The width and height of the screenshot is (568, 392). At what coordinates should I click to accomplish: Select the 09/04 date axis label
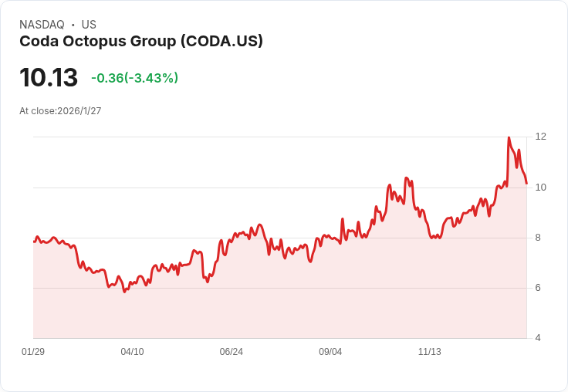[330, 352]
